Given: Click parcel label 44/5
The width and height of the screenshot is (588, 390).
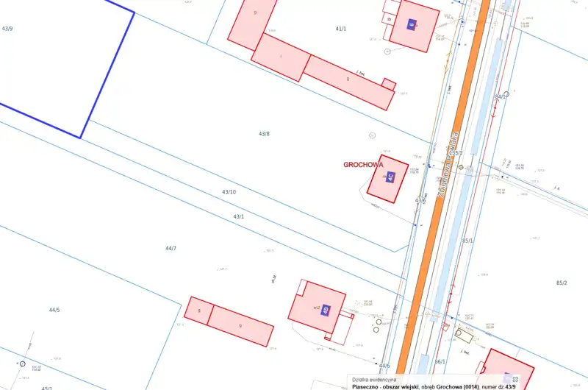Looking at the screenshot, I should click(54, 311).
